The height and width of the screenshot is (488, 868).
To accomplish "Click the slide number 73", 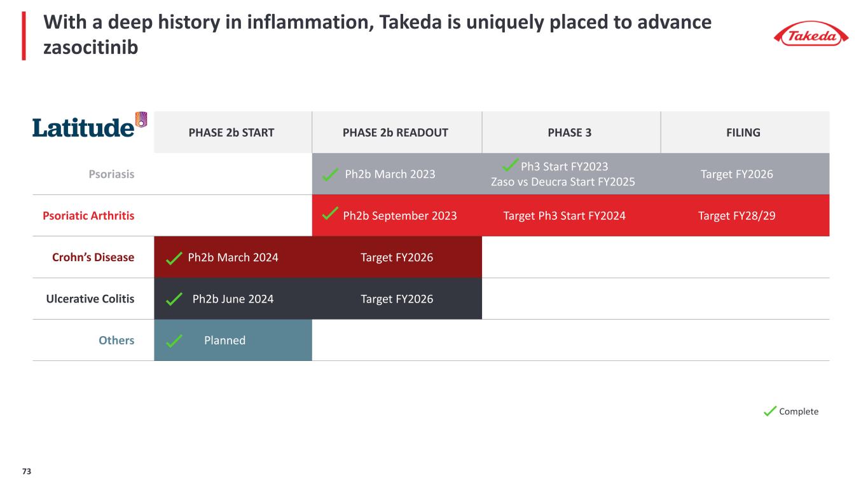I will pos(27,471).
